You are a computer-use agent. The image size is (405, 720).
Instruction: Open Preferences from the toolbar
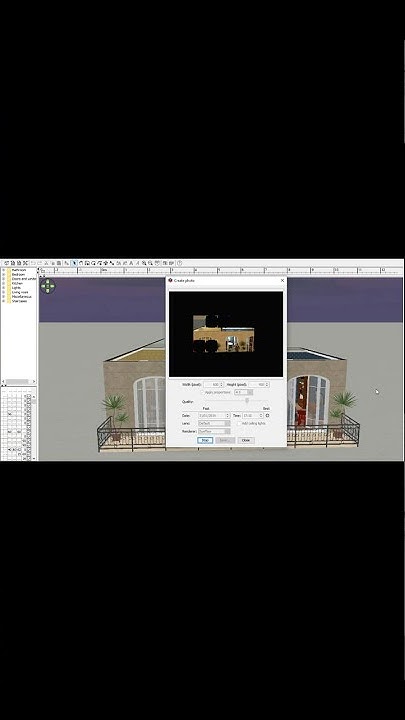(x=26, y=263)
